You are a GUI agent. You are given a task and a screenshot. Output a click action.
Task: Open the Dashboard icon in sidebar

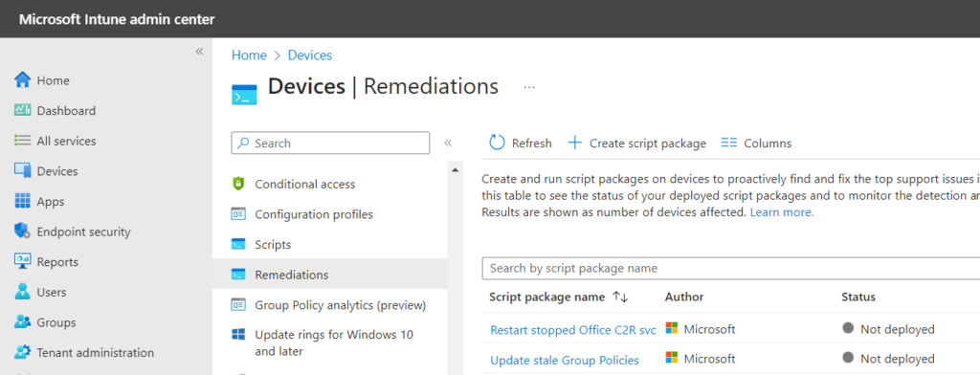click(x=23, y=111)
